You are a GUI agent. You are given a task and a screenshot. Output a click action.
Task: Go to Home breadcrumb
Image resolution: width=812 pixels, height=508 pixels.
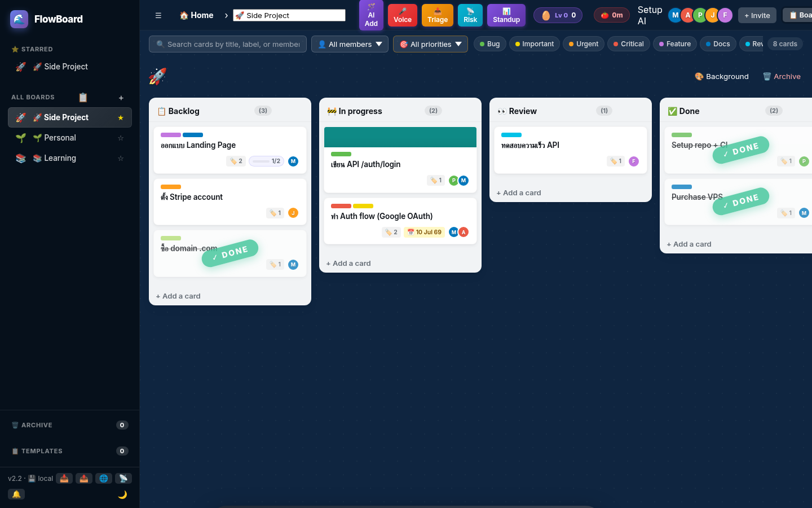tap(196, 15)
